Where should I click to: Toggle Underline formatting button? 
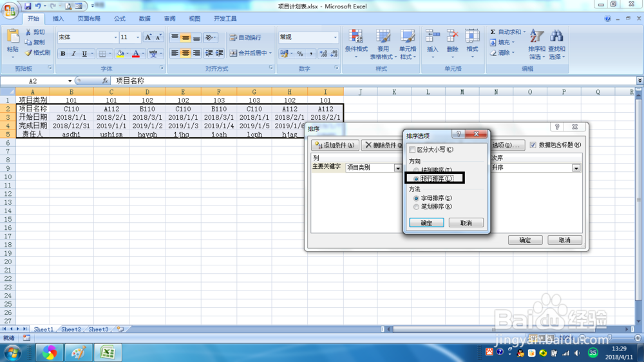tap(84, 54)
